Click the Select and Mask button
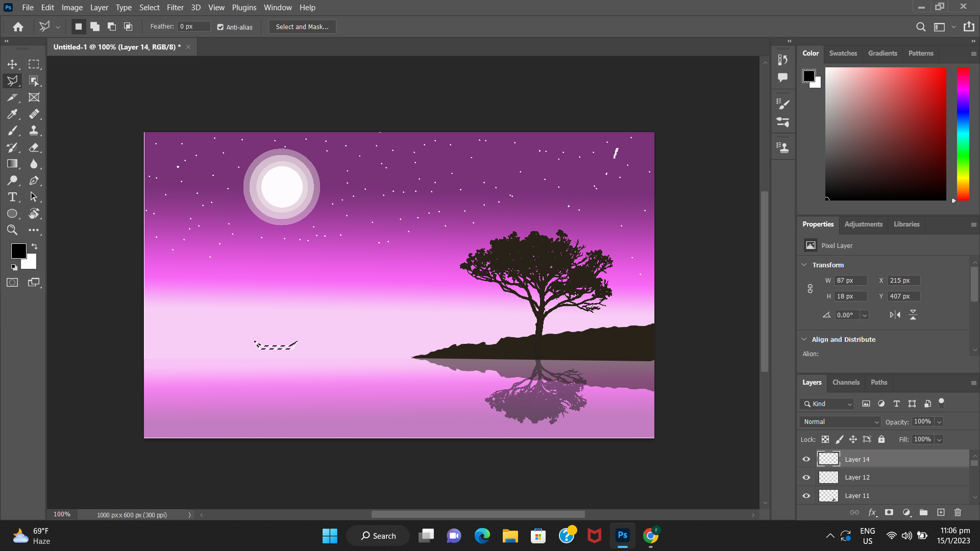This screenshot has width=980, height=551. [302, 27]
